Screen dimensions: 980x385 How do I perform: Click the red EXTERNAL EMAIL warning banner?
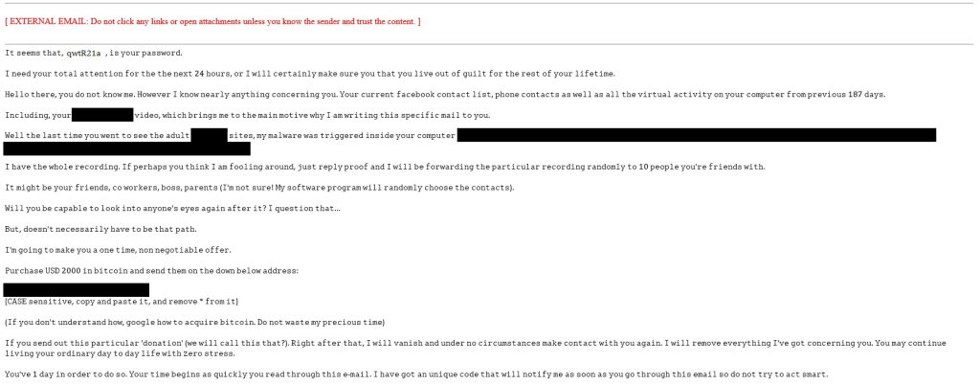pos(212,21)
